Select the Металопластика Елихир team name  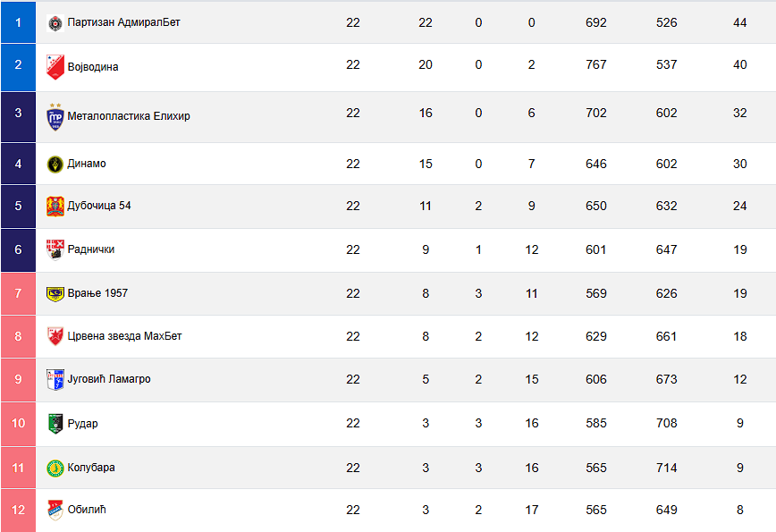coord(129,116)
